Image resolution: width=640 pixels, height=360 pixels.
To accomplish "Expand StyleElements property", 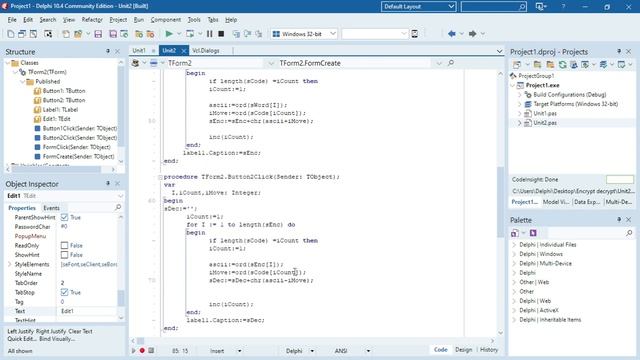I will point(10,264).
